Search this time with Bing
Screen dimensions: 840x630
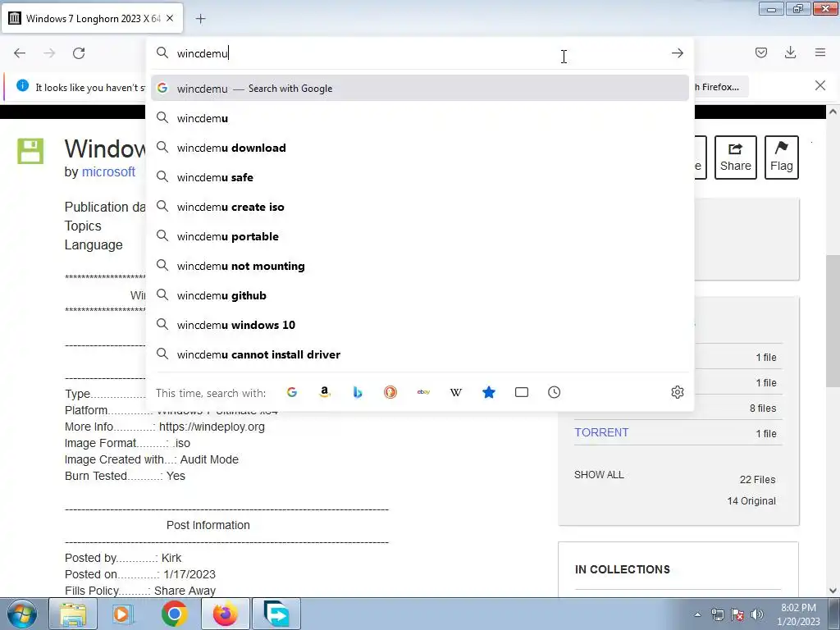click(358, 392)
